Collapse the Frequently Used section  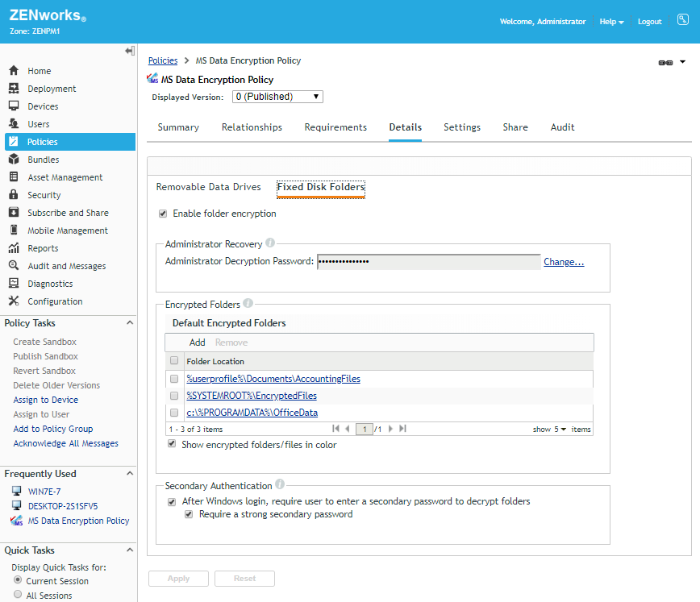130,473
